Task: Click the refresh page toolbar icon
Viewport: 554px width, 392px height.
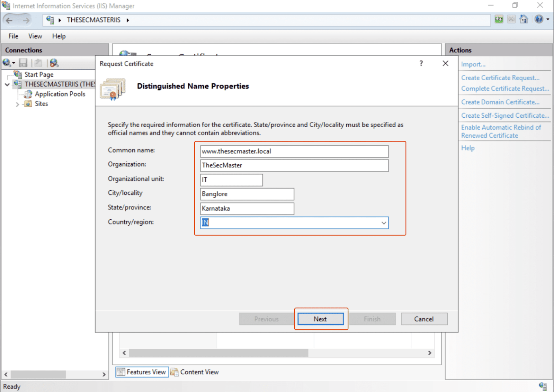Action: tap(499, 19)
